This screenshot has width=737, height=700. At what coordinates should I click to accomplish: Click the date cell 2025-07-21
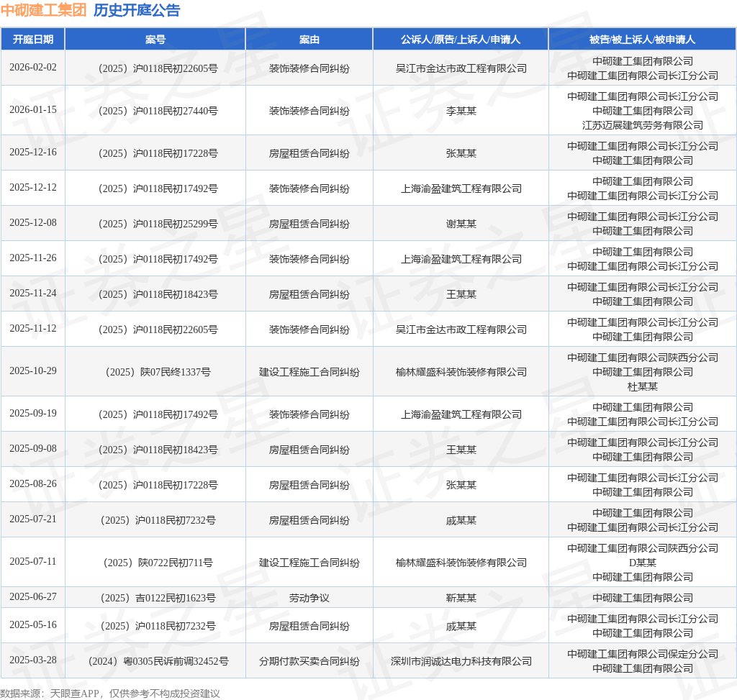(x=33, y=519)
